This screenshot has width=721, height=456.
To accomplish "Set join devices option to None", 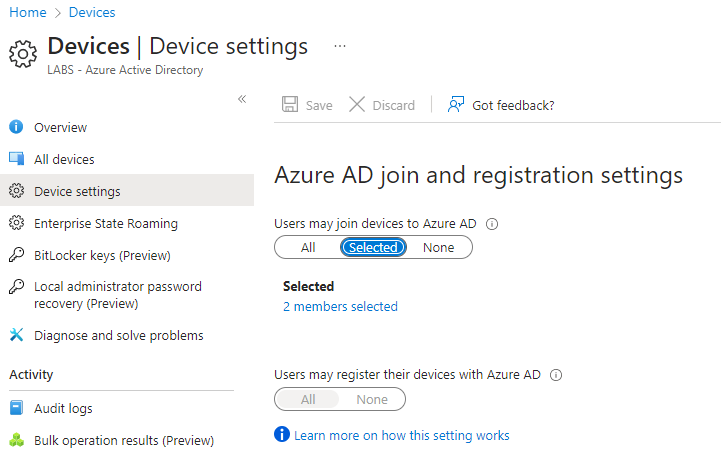I will click(438, 247).
